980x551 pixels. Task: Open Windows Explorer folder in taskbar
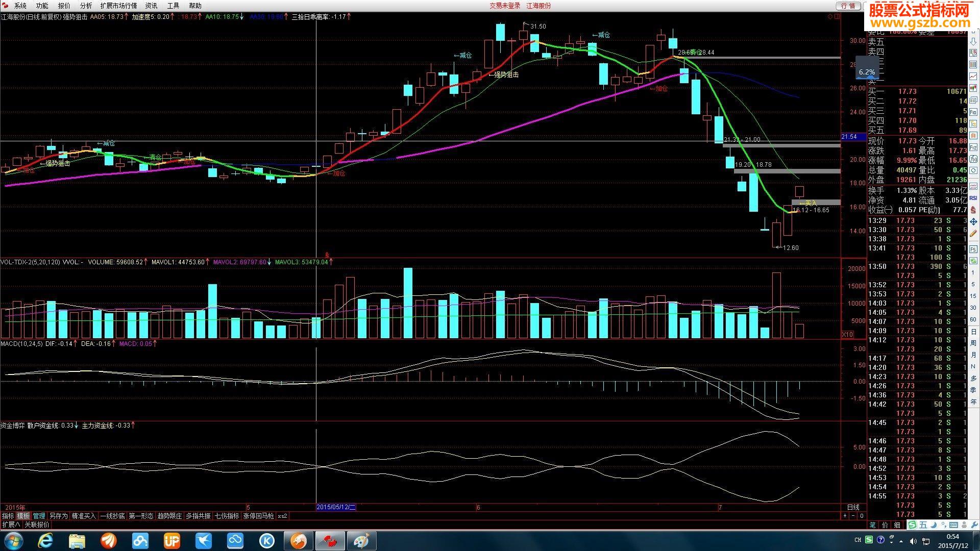click(x=77, y=540)
